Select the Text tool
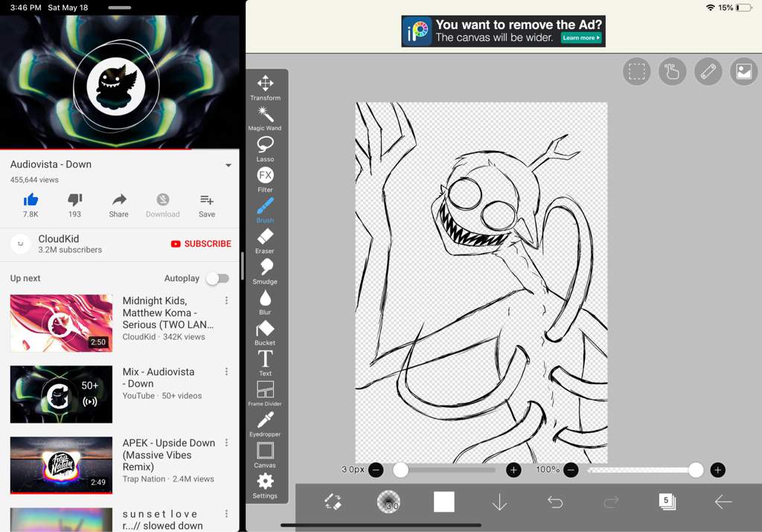 (266, 363)
